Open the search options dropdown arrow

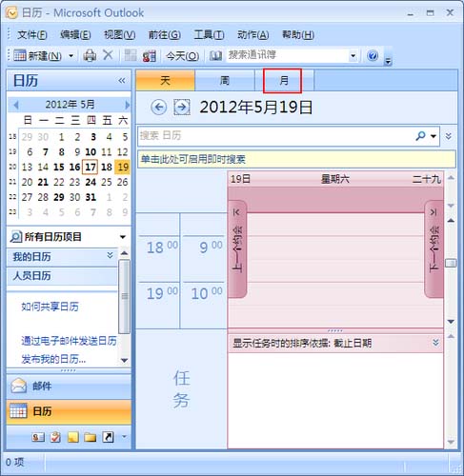pyautogui.click(x=434, y=136)
